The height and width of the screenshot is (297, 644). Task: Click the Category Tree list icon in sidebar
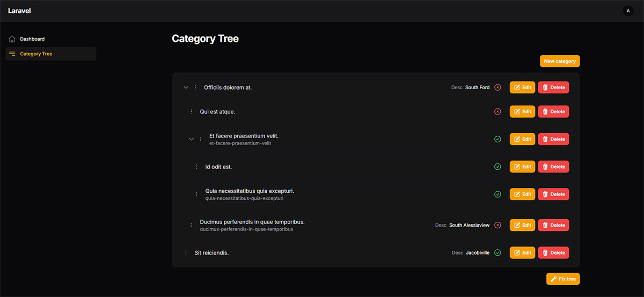[12, 54]
